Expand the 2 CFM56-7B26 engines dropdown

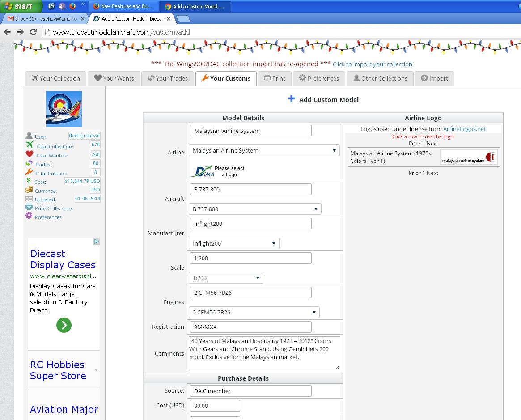pos(254,312)
